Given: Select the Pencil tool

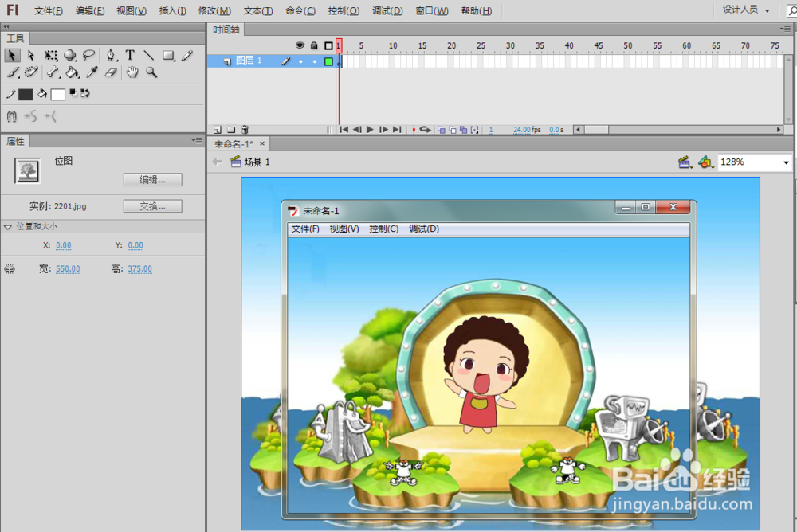Looking at the screenshot, I should tap(187, 55).
